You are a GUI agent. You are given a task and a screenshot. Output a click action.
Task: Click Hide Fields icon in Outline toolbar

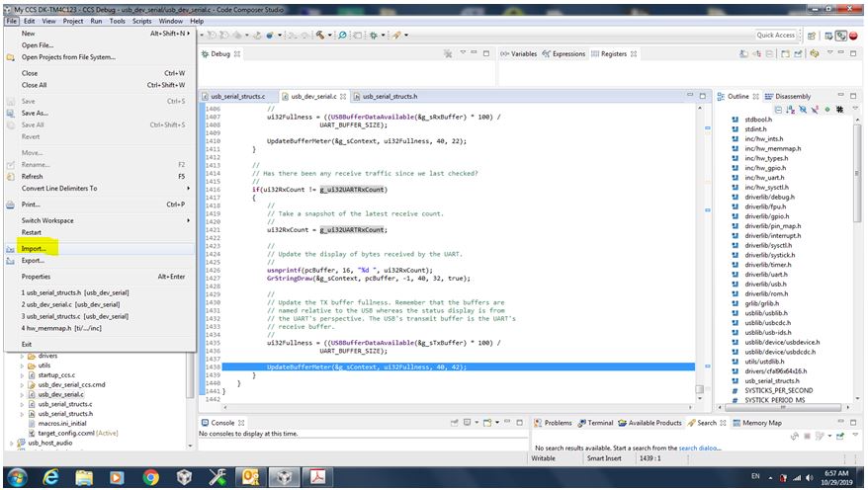[803, 110]
